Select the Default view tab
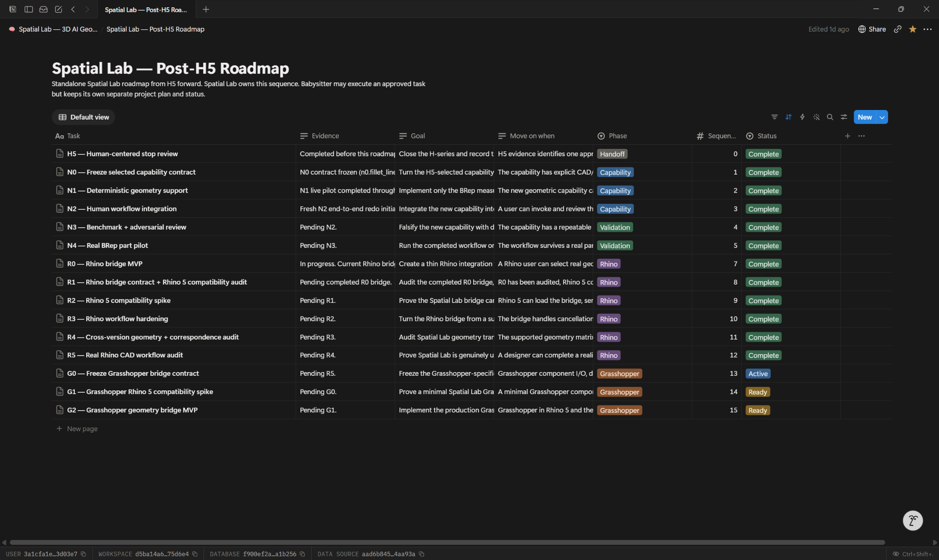 (83, 117)
